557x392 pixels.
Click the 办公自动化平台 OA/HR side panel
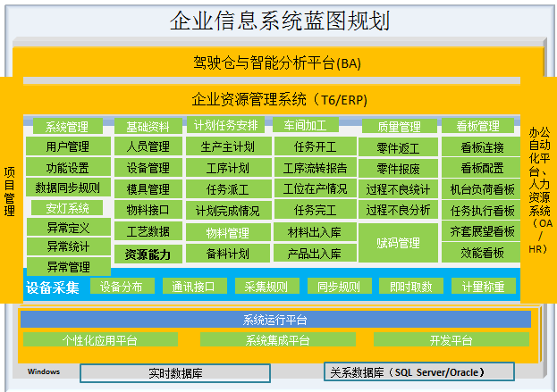(x=539, y=190)
